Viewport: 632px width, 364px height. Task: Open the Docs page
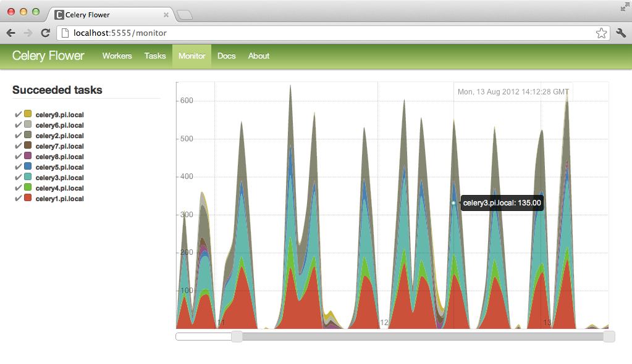(x=226, y=56)
